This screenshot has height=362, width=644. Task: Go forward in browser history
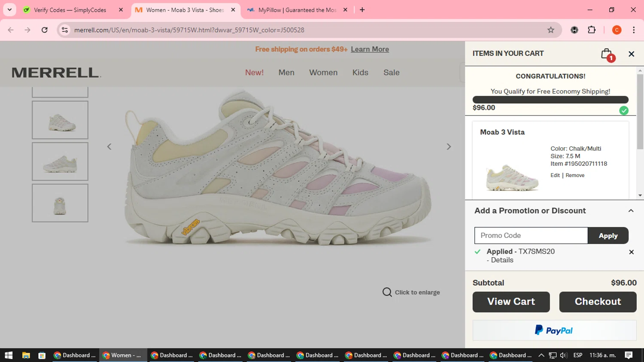coord(27,30)
